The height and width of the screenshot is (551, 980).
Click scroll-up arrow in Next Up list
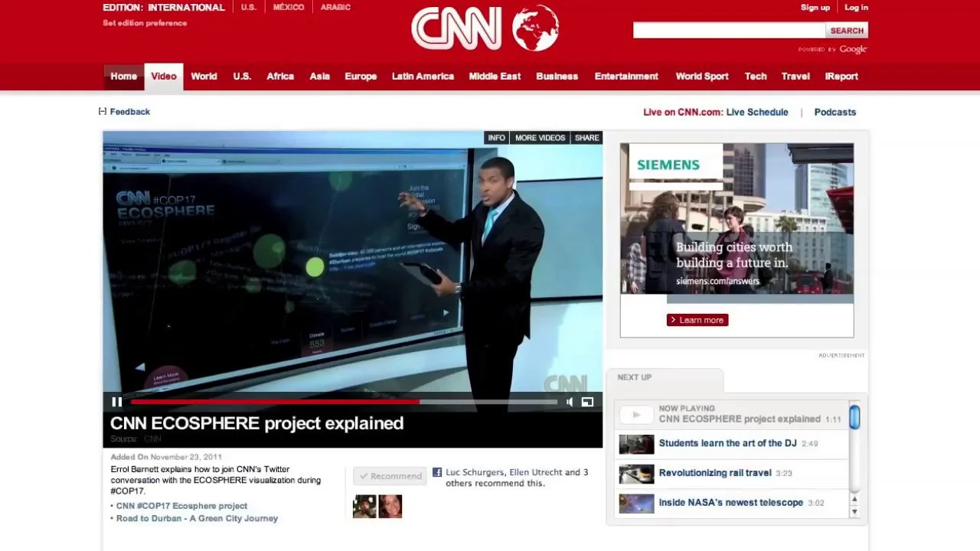click(x=854, y=499)
